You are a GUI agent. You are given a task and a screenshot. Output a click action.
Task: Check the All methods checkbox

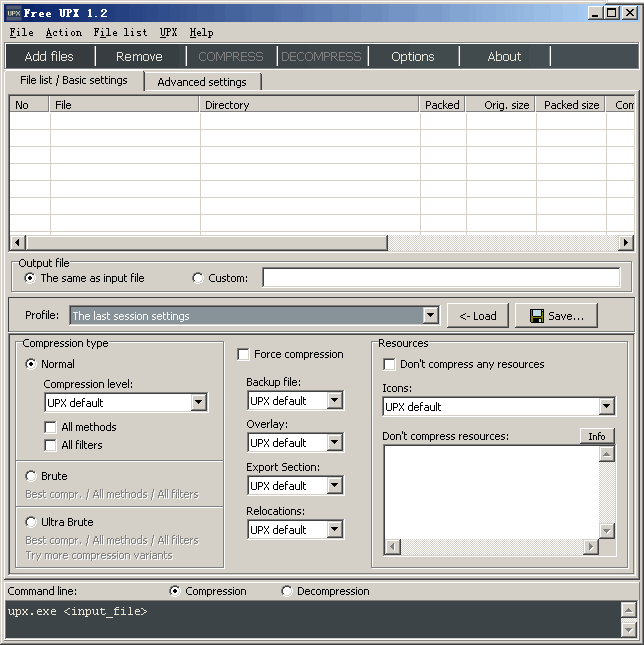[51, 427]
